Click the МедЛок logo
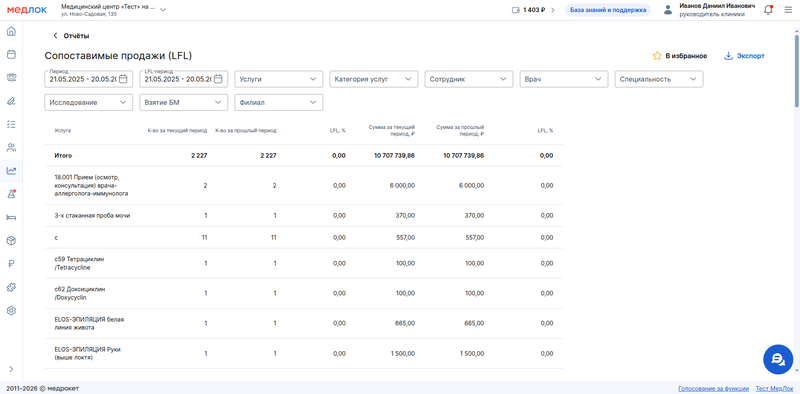The image size is (800, 394). pyautogui.click(x=26, y=10)
